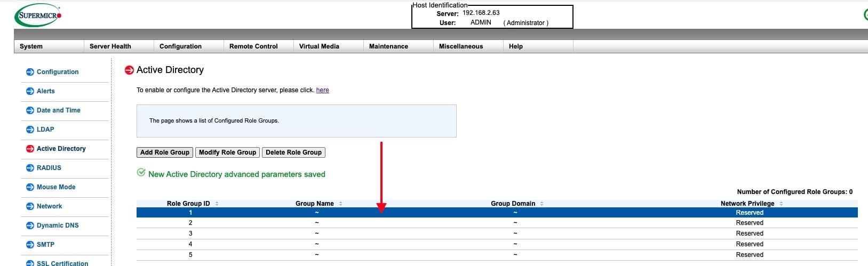Follow the 'here' configuration link
The height and width of the screenshot is (266, 868).
pyautogui.click(x=322, y=90)
